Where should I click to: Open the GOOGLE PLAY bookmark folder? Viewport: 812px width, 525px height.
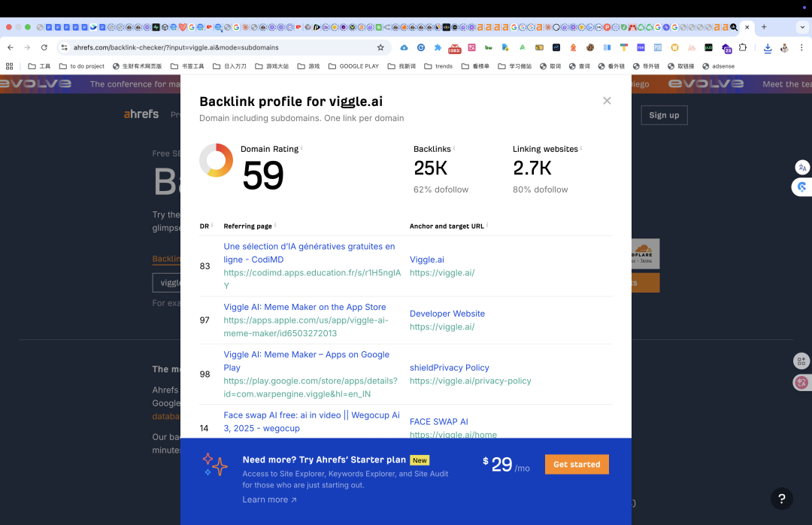[x=353, y=66]
